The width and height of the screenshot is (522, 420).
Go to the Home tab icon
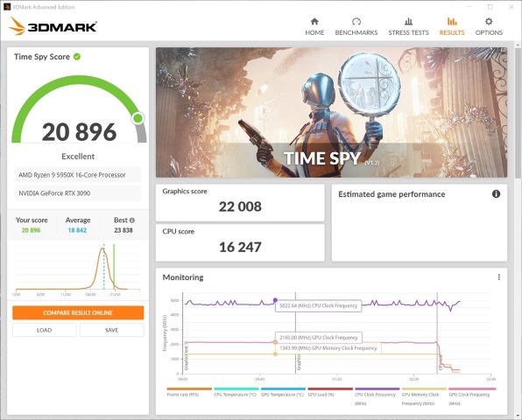click(314, 22)
